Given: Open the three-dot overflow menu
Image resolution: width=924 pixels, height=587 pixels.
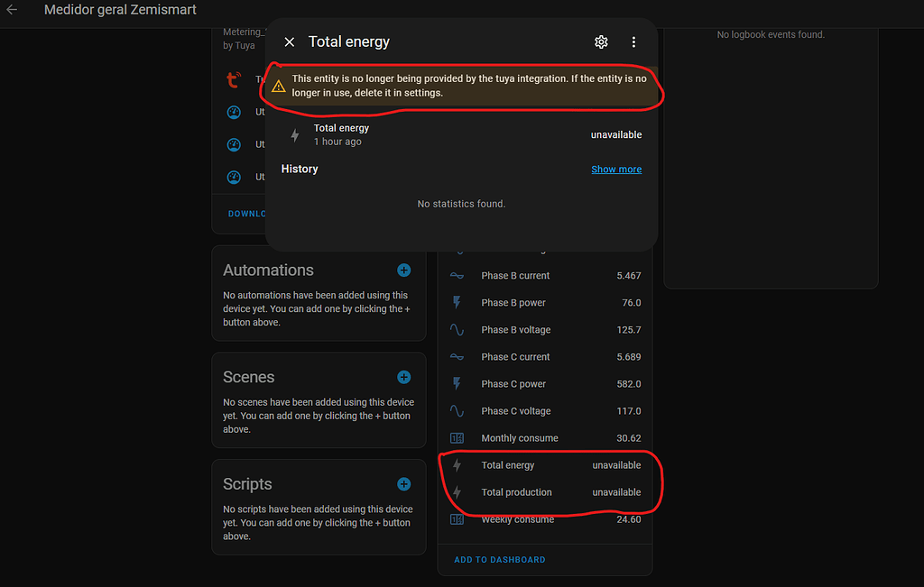Looking at the screenshot, I should tap(633, 41).
